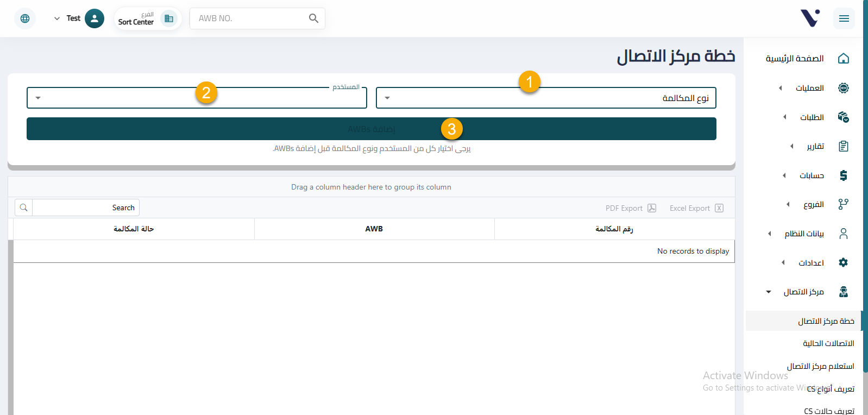
Task: Sort by رقم المكالمة column header
Action: (614, 229)
